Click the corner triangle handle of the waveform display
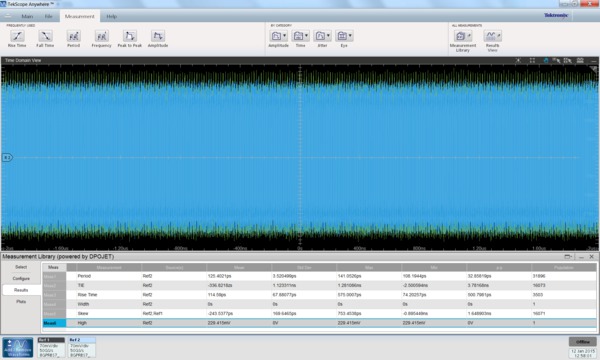Viewport: 600px width, 360px height. point(593,69)
